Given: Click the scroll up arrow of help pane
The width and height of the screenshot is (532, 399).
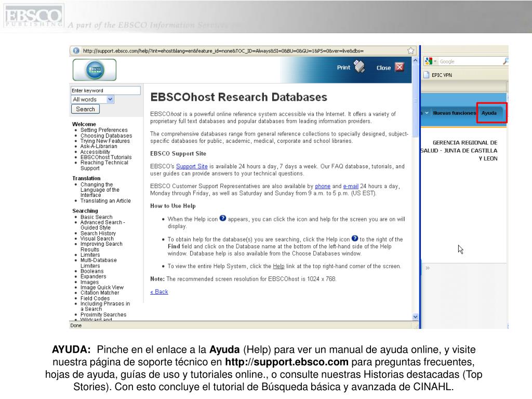Looking at the screenshot, I should pyautogui.click(x=415, y=60).
